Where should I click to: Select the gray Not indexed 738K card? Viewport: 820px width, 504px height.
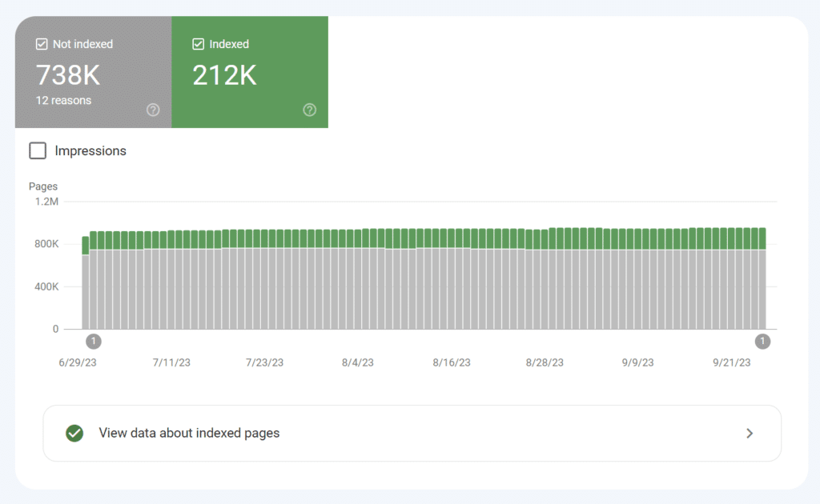pyautogui.click(x=93, y=72)
